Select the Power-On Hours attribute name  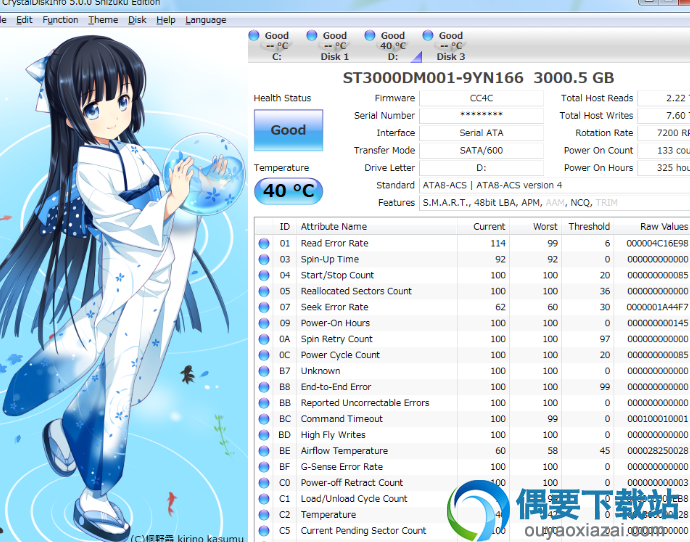click(335, 323)
